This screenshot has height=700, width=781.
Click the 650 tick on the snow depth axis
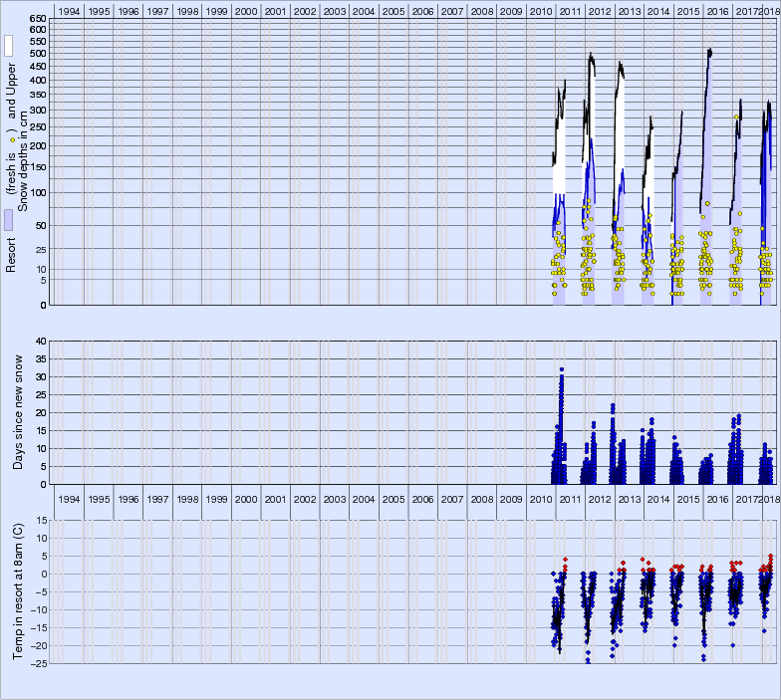click(x=37, y=19)
